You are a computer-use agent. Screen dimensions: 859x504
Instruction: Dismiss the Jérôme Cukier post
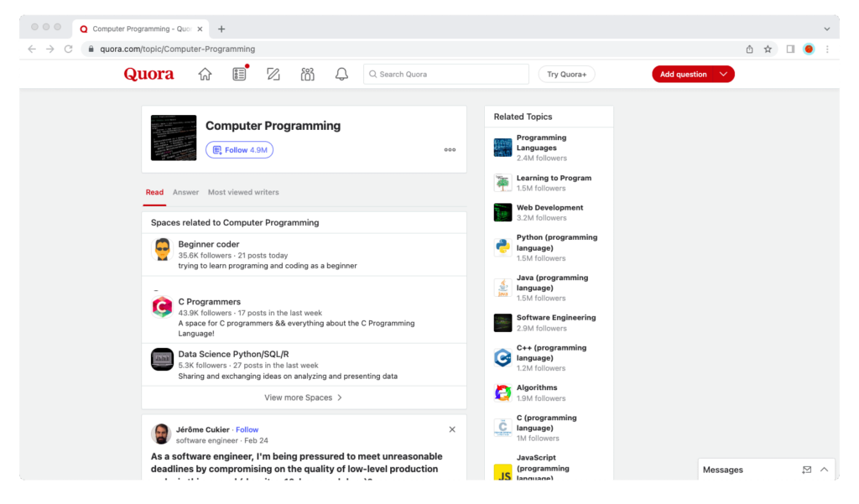[x=452, y=429]
